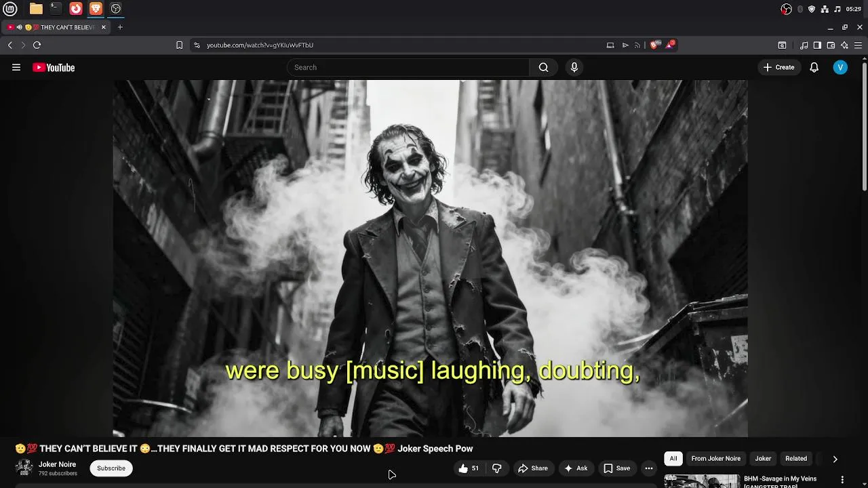The height and width of the screenshot is (488, 868).
Task: Open Brave Rewards triangle icon
Action: tap(670, 45)
